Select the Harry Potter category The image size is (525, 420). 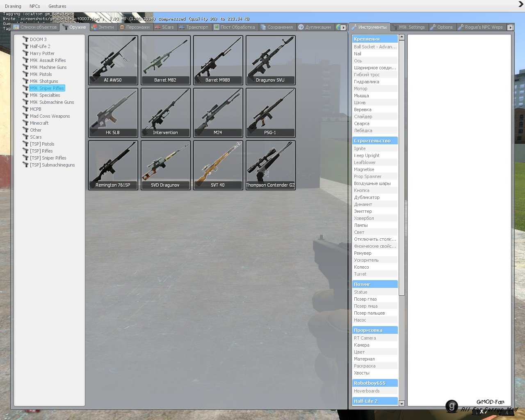pyautogui.click(x=42, y=53)
